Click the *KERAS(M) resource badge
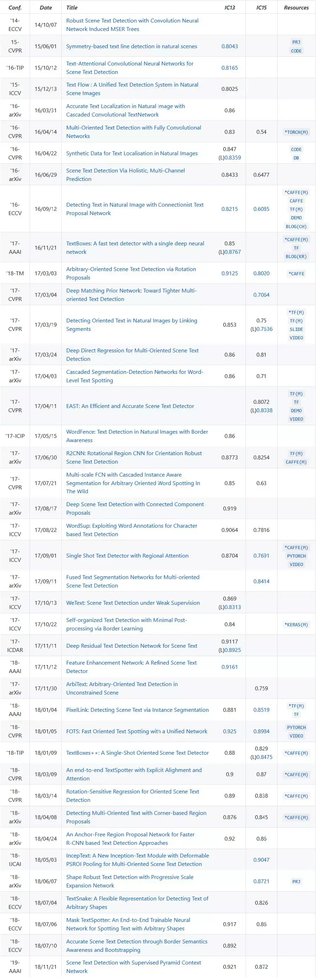The image size is (317, 980). pos(296,625)
